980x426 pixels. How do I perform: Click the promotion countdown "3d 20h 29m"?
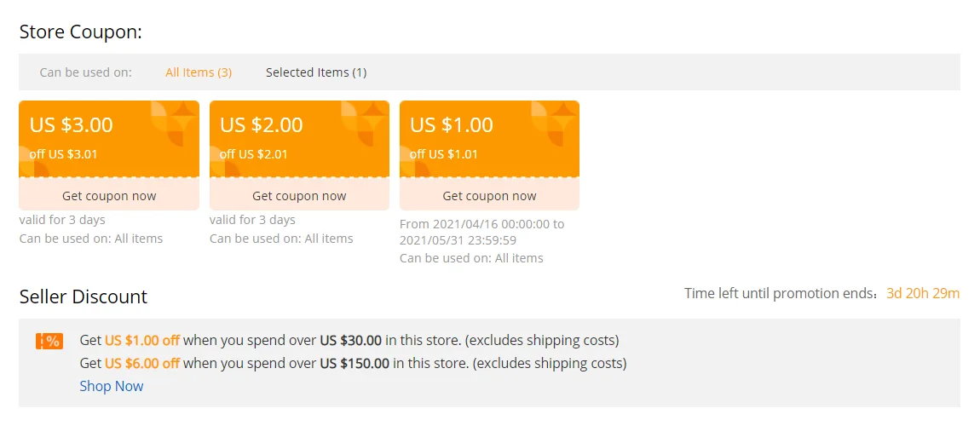pos(923,294)
